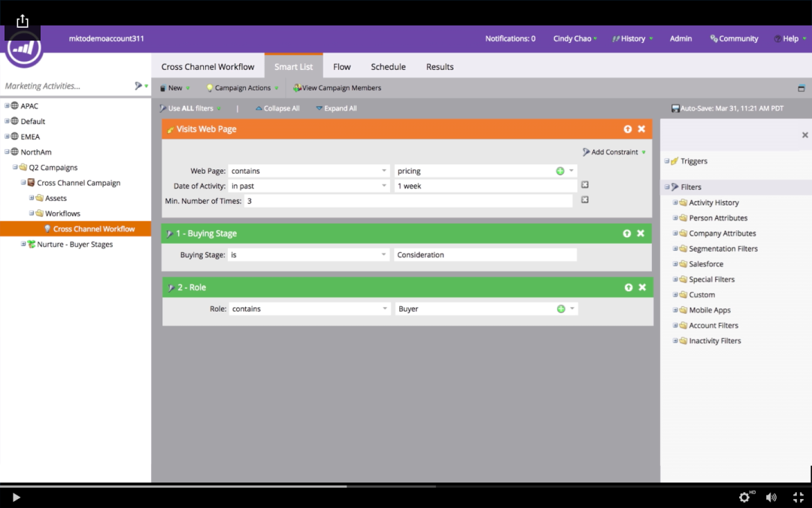Click Expand All
The height and width of the screenshot is (508, 812).
coord(336,109)
